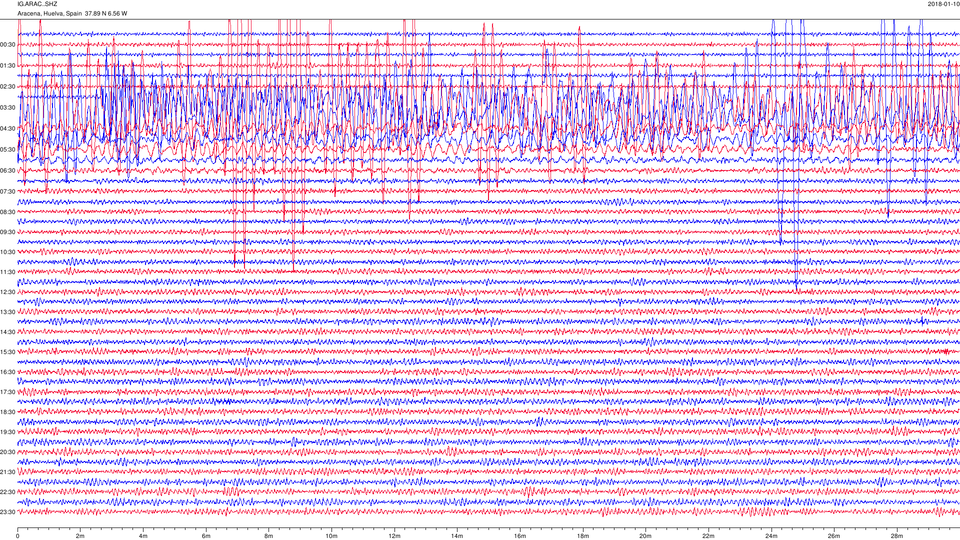This screenshot has height=540, width=960.
Task: Select the 12:30 time row label
Action: (7, 292)
